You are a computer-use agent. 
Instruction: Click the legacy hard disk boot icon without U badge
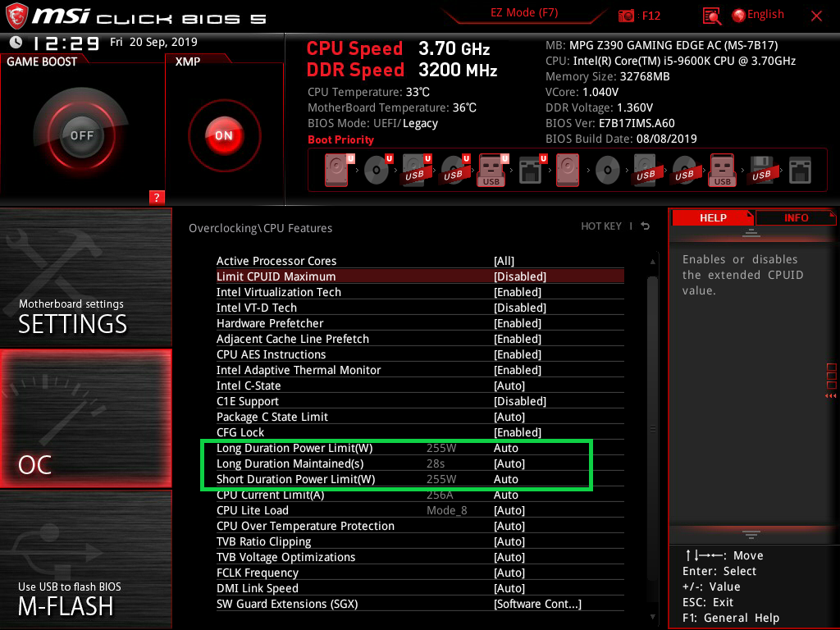pyautogui.click(x=568, y=170)
